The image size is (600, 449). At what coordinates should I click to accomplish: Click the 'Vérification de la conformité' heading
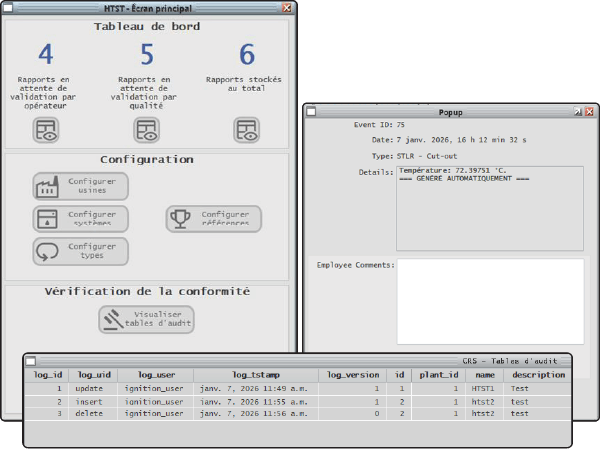tap(147, 291)
